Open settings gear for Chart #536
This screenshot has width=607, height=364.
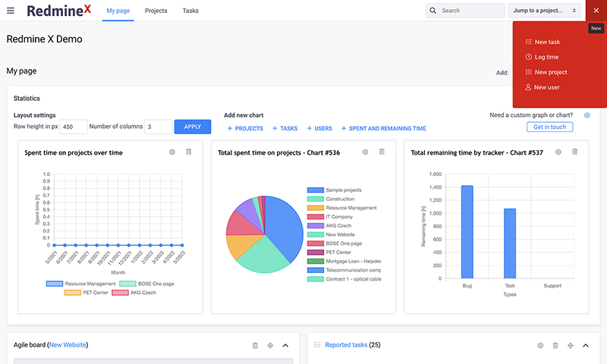365,152
